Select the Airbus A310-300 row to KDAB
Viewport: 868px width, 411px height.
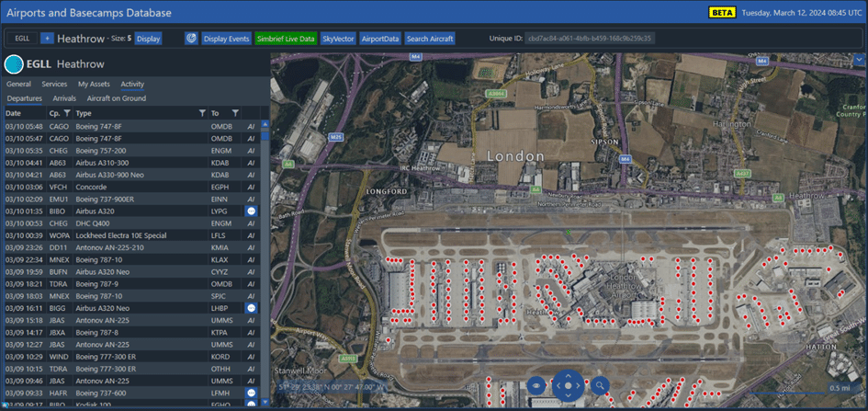[131, 163]
